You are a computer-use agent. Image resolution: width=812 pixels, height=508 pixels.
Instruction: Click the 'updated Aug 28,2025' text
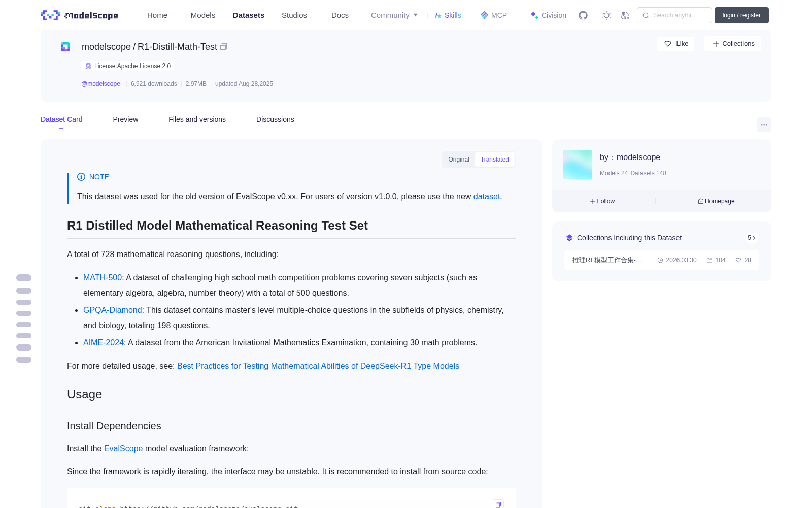[244, 84]
